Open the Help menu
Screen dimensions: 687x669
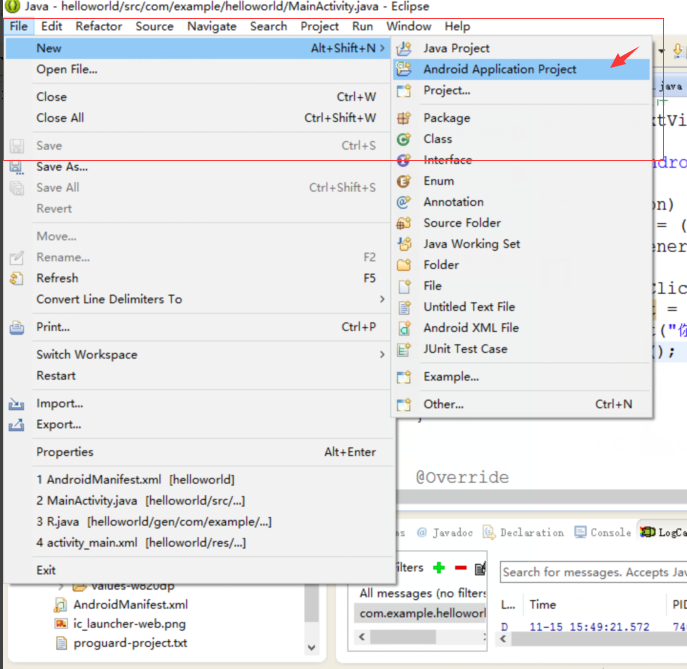click(x=457, y=27)
